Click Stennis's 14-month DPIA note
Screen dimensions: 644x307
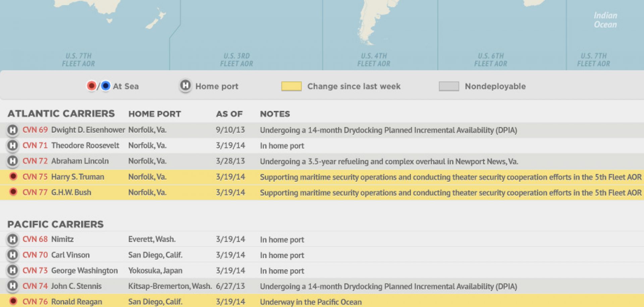(x=388, y=287)
